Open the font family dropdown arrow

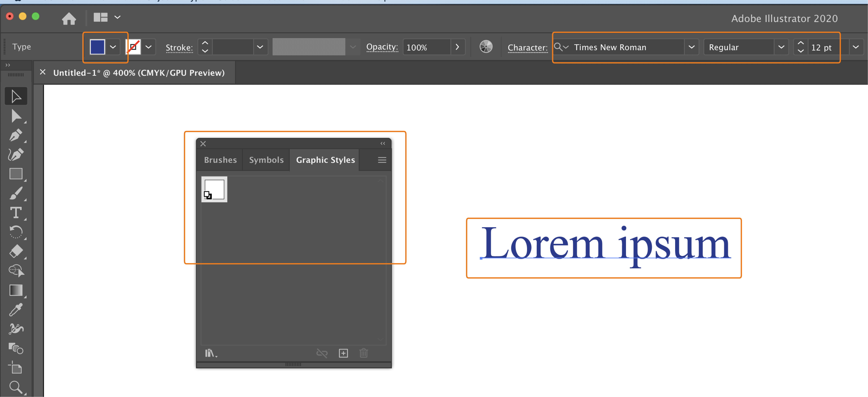[691, 47]
